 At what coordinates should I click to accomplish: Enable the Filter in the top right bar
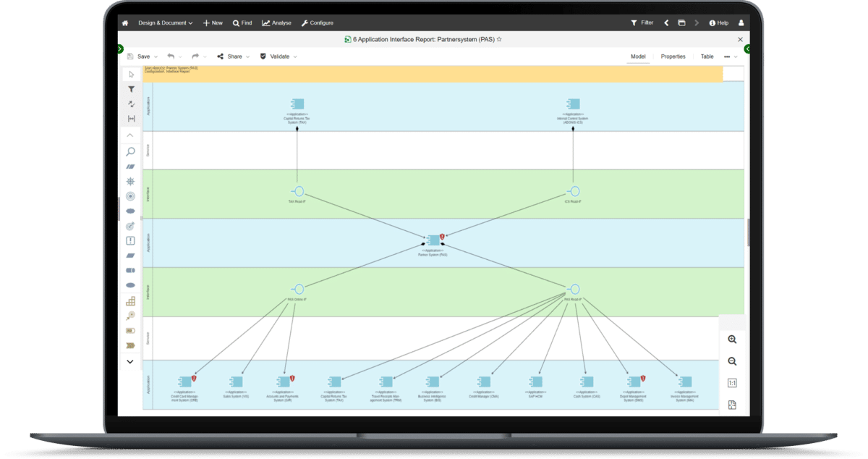tap(642, 22)
